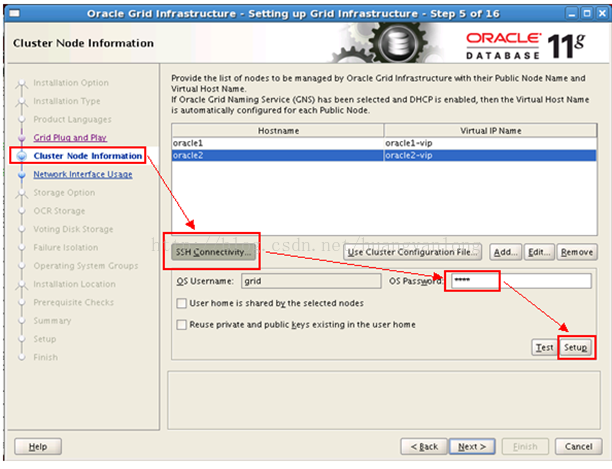
Task: Click the final Finish step in sidebar
Action: pyautogui.click(x=45, y=357)
